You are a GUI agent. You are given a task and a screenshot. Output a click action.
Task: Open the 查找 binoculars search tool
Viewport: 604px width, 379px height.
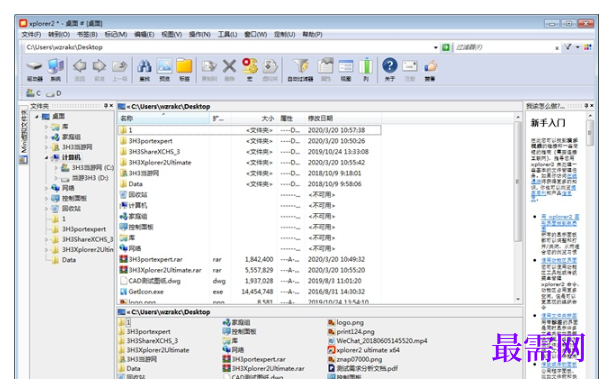(x=144, y=70)
